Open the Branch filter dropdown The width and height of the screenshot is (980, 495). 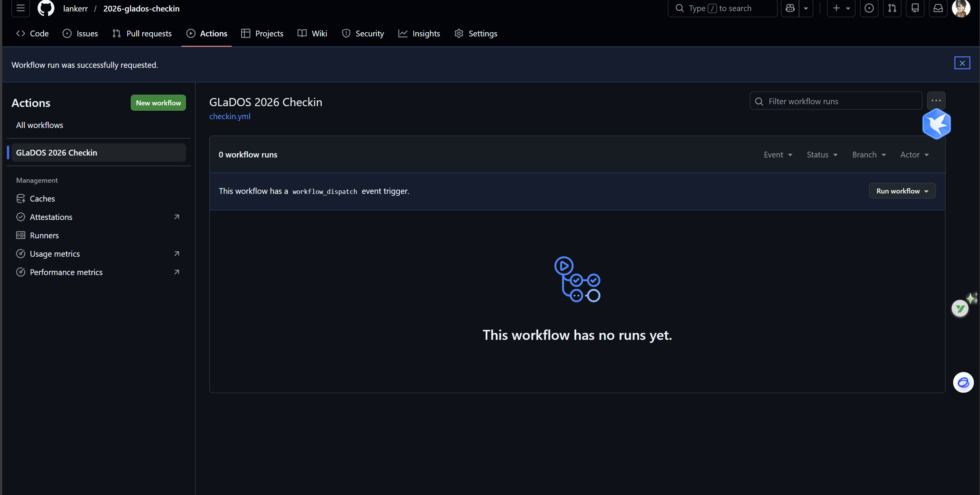coord(869,155)
